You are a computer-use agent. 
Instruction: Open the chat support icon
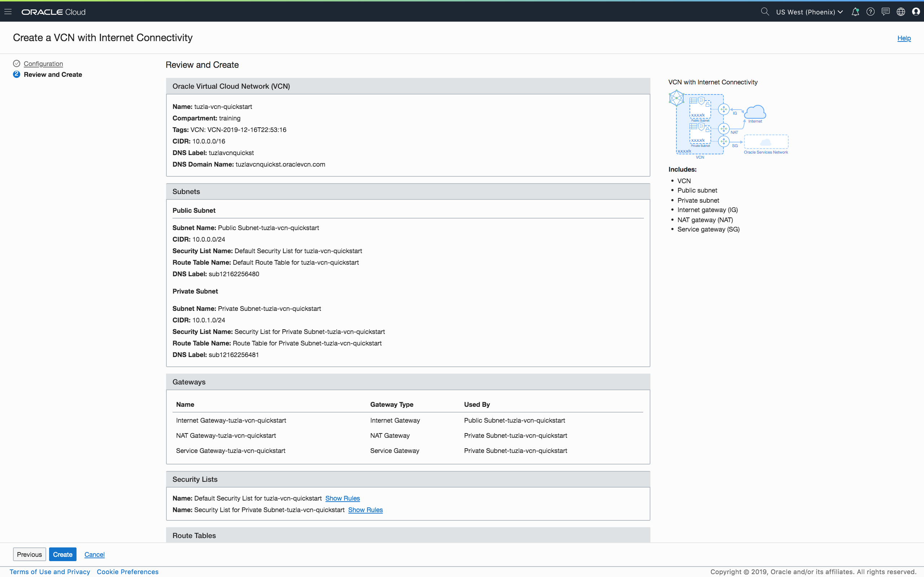point(885,12)
